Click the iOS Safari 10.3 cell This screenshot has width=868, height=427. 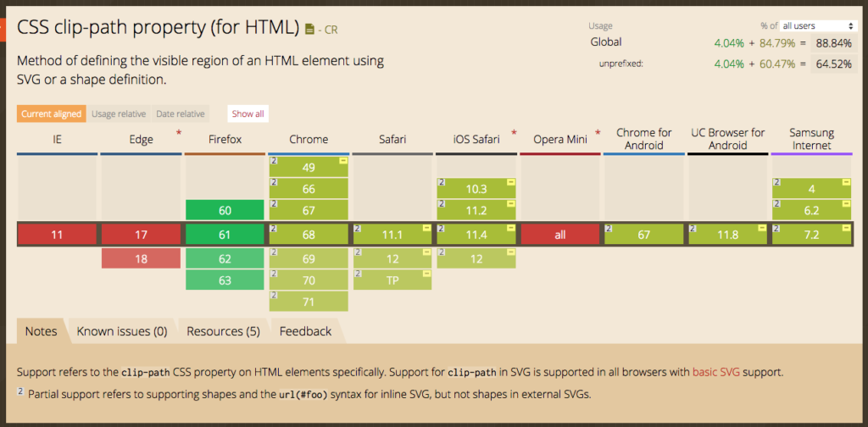(476, 189)
